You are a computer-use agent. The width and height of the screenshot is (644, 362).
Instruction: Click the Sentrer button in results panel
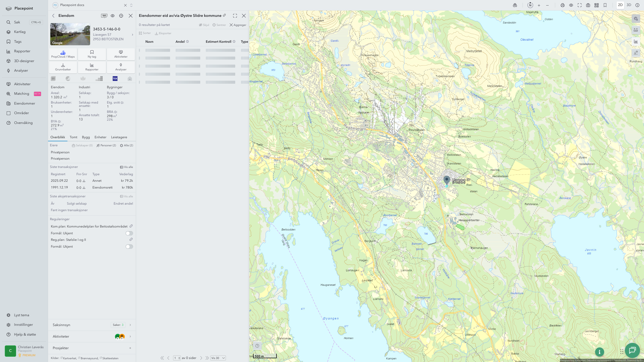(219, 25)
